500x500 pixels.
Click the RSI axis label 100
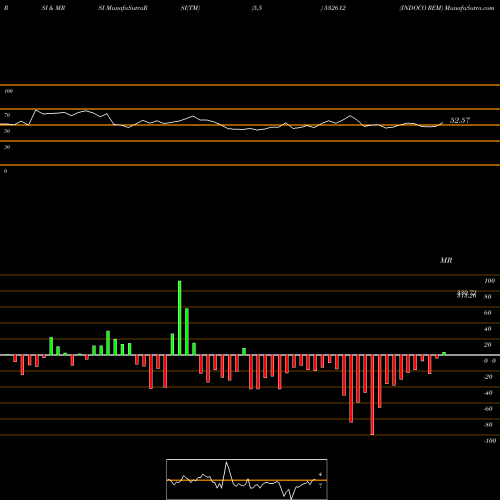pos(9,91)
